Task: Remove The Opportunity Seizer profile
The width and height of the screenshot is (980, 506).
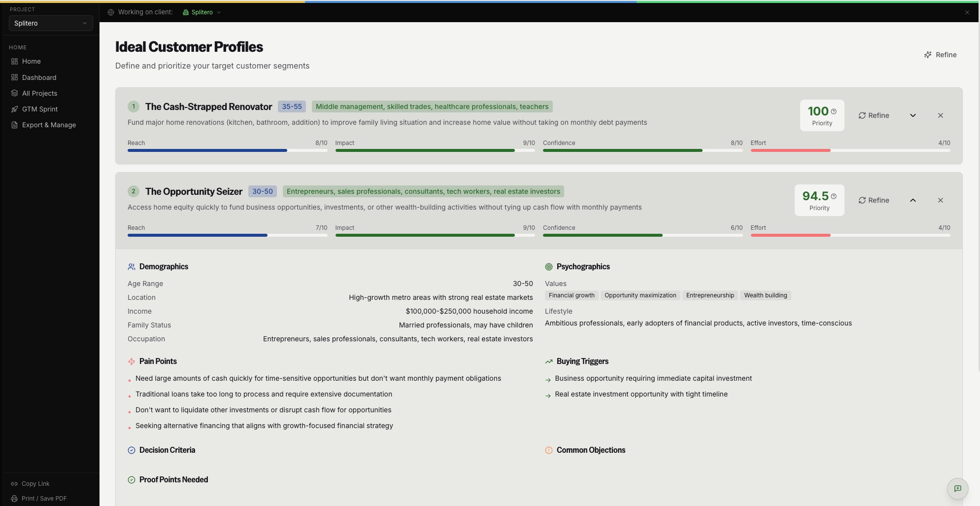Action: pyautogui.click(x=940, y=200)
